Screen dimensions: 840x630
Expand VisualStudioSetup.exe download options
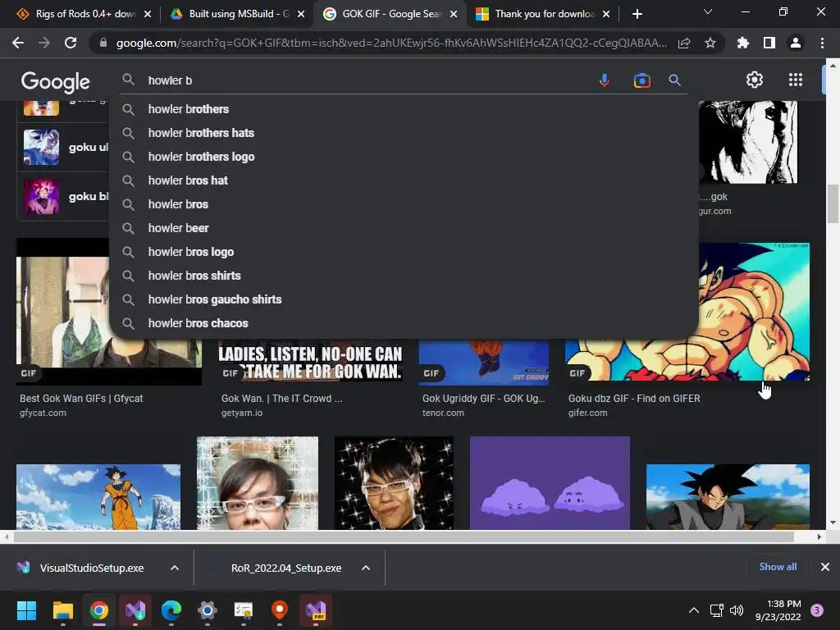175,568
